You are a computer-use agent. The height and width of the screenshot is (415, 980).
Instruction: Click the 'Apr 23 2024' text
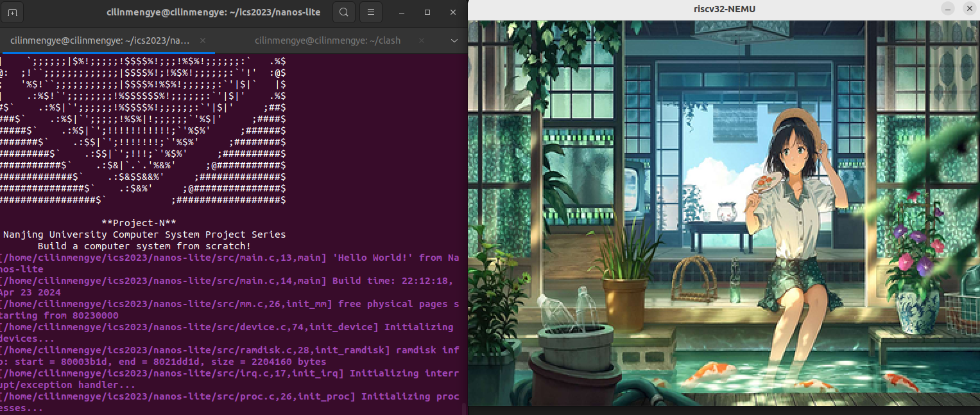point(30,292)
